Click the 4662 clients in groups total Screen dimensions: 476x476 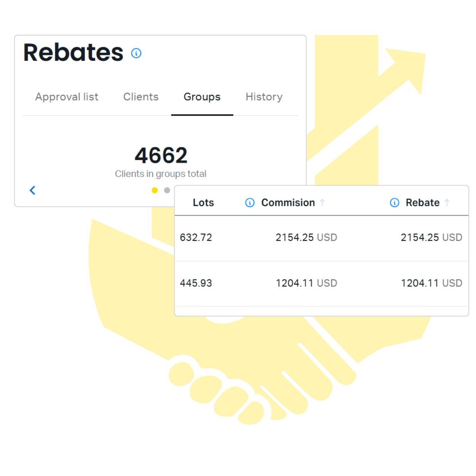coord(161,155)
